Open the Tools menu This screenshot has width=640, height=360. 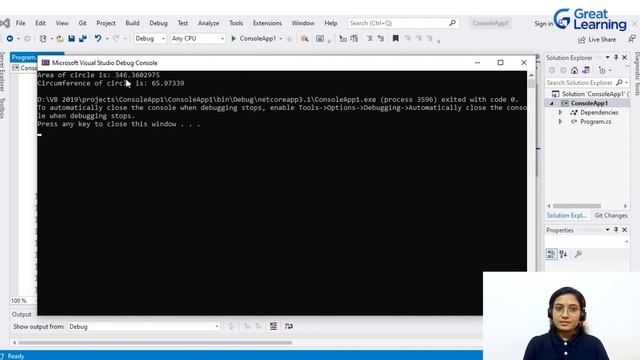(236, 23)
